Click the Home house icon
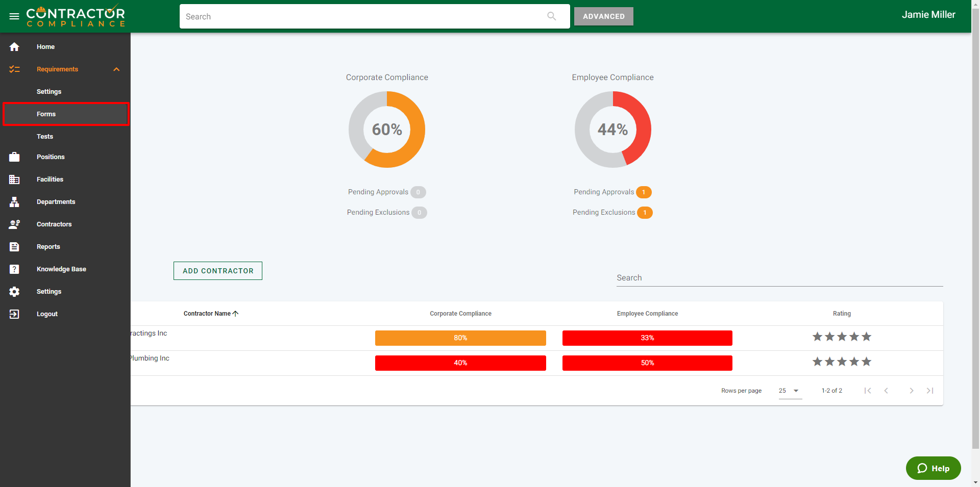The image size is (980, 487). tap(14, 47)
